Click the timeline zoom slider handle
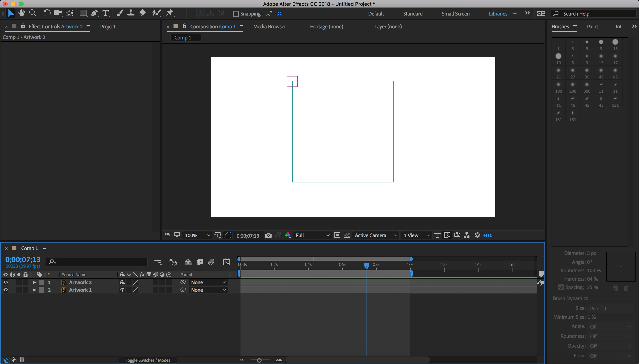Image resolution: width=639 pixels, height=364 pixels. (259, 360)
